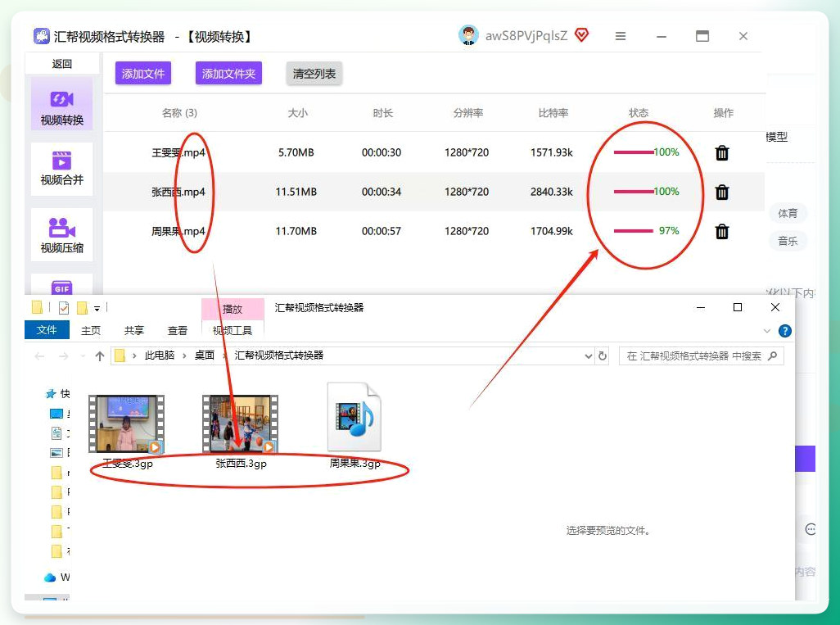Click the 1571.93k bitrate cell
Image resolution: width=840 pixels, height=625 pixels.
[552, 152]
